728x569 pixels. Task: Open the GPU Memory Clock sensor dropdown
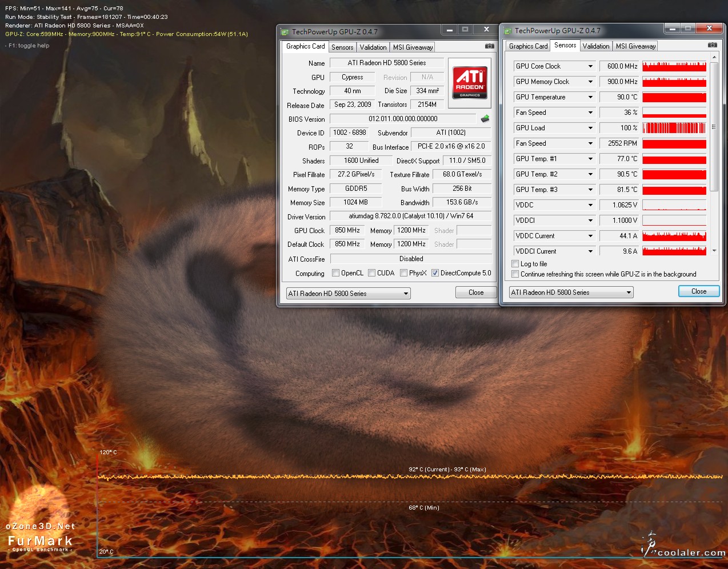(x=590, y=82)
